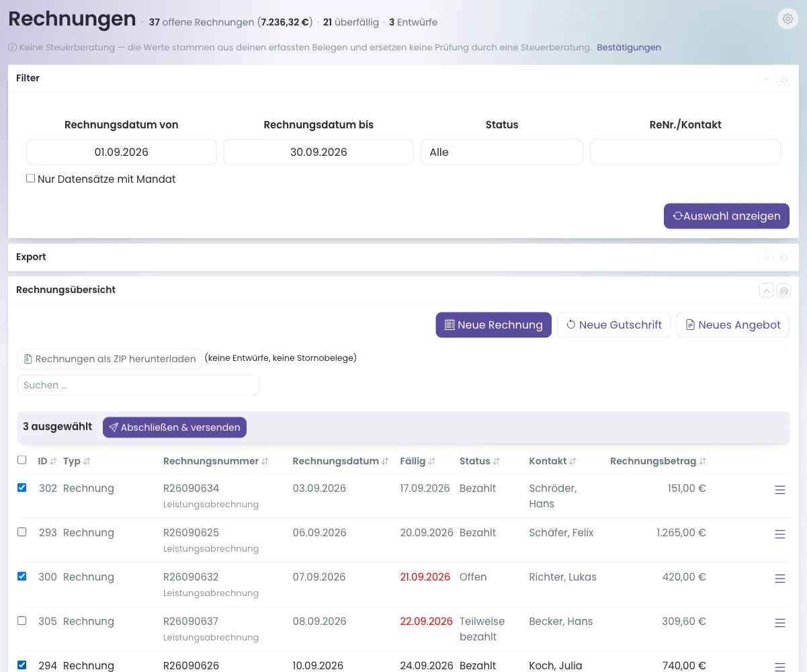Sort by Kontakt column sort arrows
Viewport: 807px width, 672px height.
coord(573,462)
